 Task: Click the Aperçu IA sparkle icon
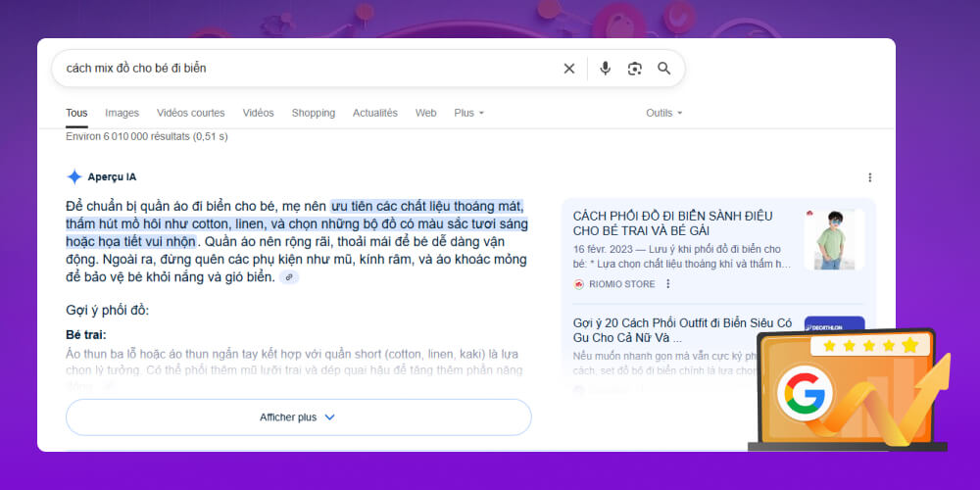click(74, 176)
